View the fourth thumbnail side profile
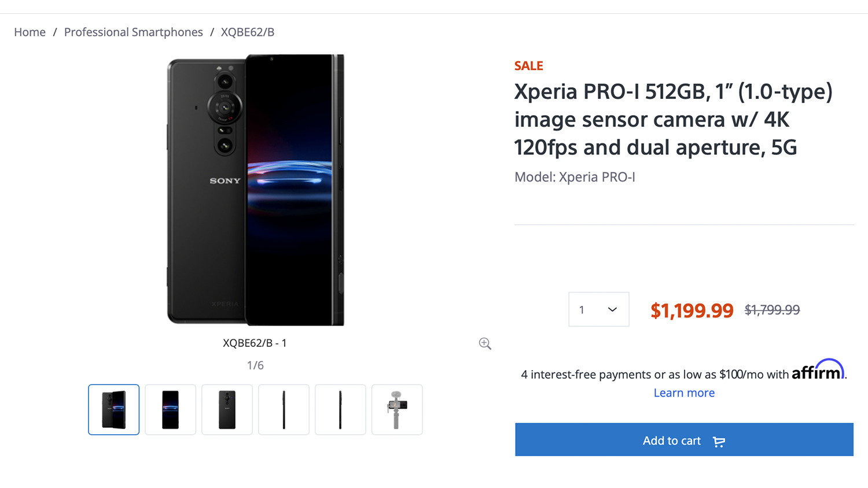The image size is (868, 488). [x=284, y=409]
